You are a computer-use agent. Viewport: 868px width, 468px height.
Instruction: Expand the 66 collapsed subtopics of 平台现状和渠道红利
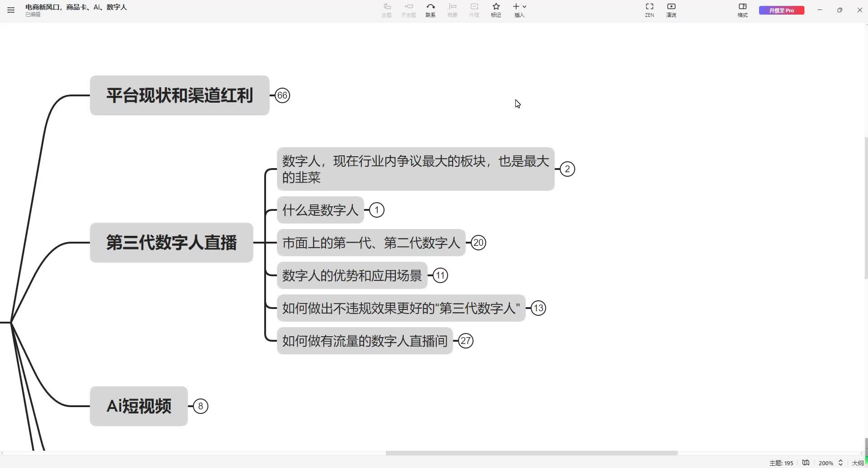click(x=282, y=95)
